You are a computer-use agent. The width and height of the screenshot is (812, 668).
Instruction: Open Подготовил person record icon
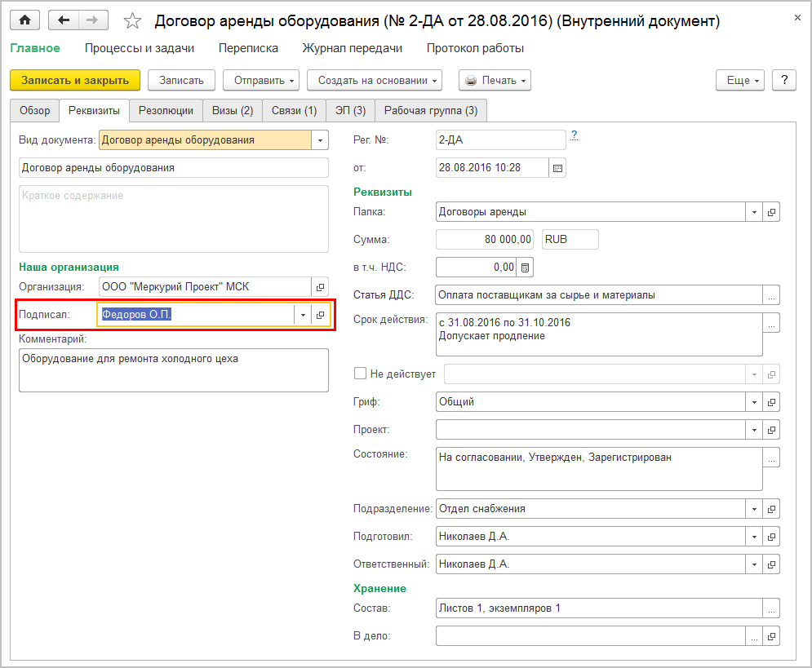pyautogui.click(x=771, y=537)
